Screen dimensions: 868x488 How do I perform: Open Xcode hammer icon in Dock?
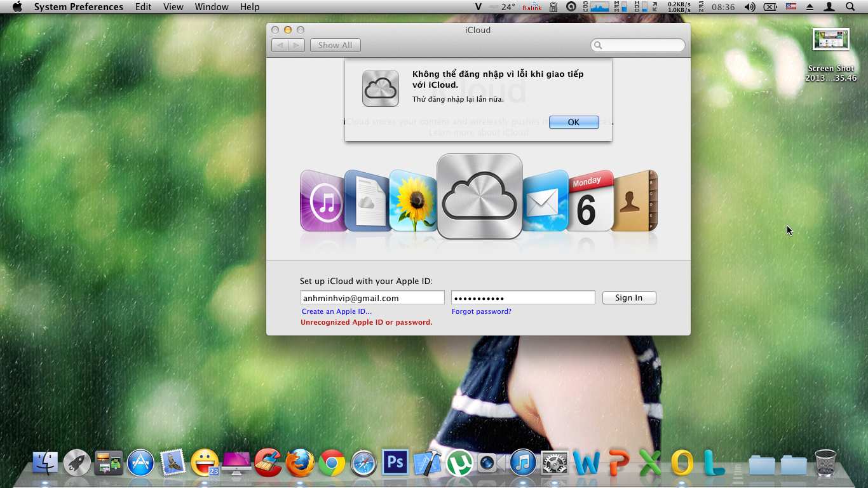(x=427, y=463)
